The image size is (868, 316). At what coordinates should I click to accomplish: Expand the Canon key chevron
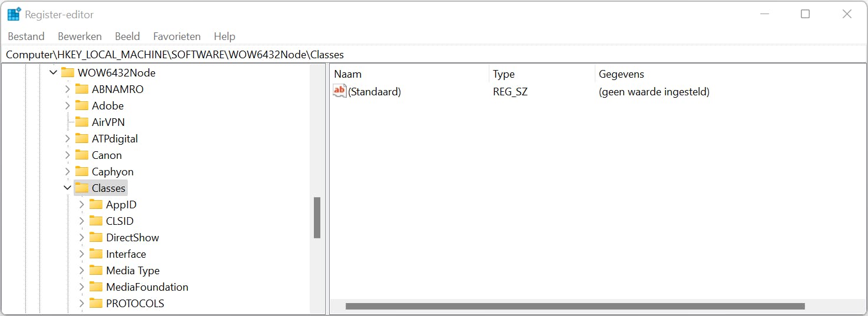pos(68,155)
